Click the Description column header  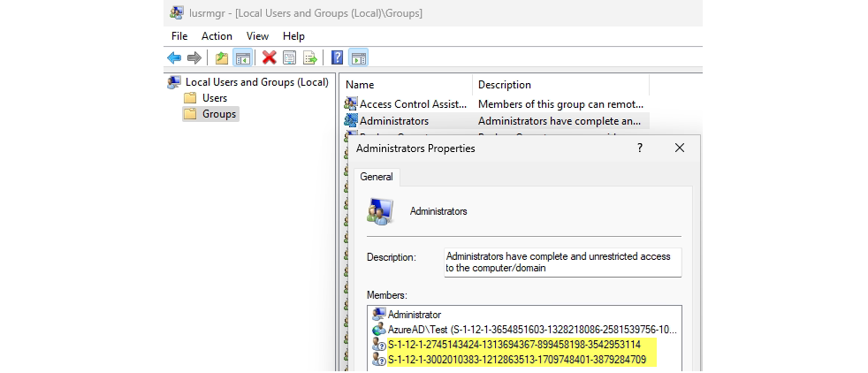[560, 85]
